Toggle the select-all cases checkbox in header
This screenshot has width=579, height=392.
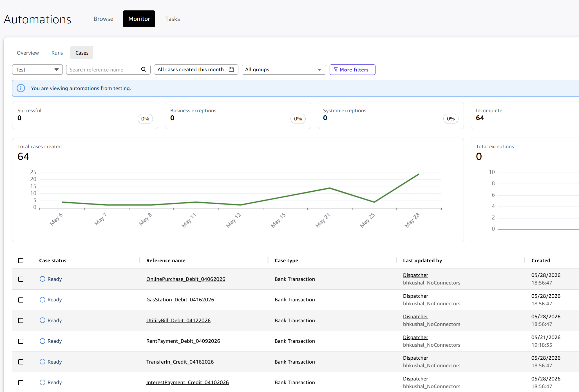(21, 261)
